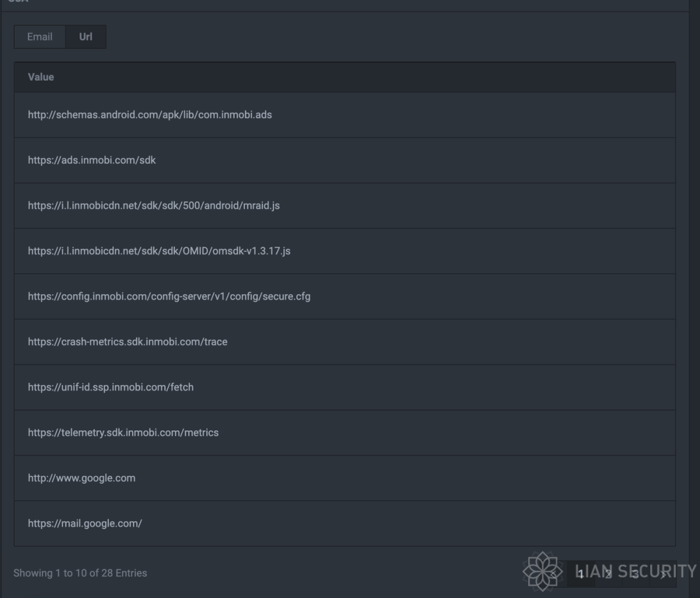Click the omsdk-v1.3.17.js URL entry
700x598 pixels.
coord(345,251)
